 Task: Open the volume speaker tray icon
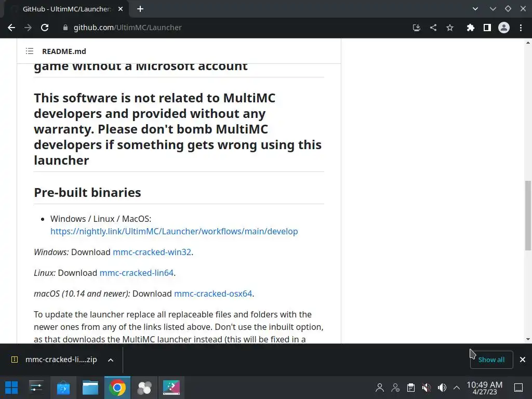(442, 388)
